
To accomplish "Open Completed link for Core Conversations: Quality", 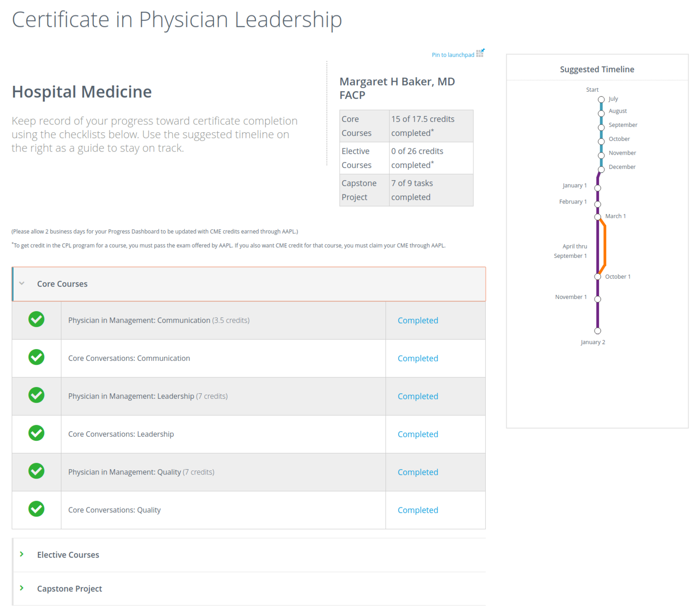I will (418, 510).
